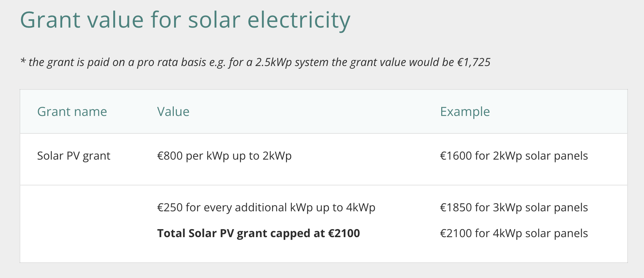Click the "2.5kWp" text in the note
The image size is (644, 278).
pyautogui.click(x=273, y=62)
